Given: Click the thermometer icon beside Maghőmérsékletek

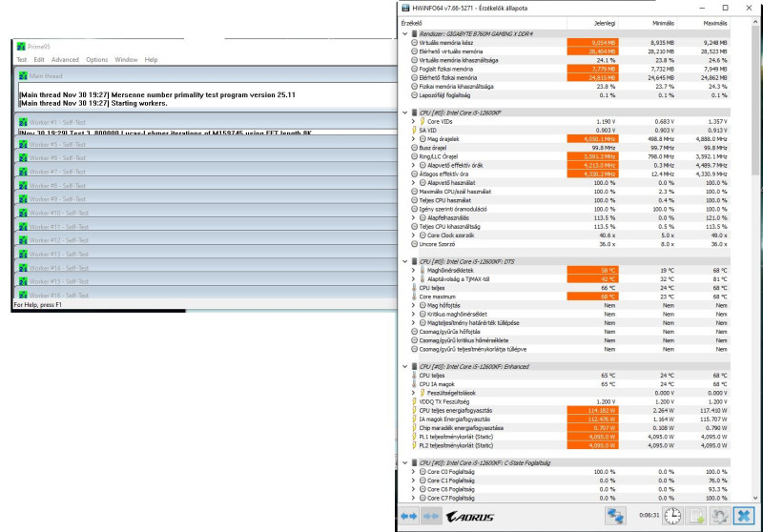Looking at the screenshot, I should (423, 270).
